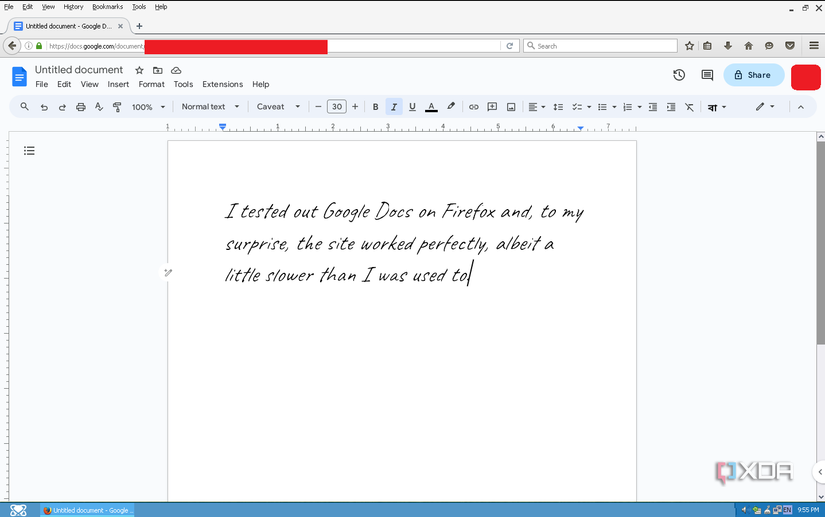Run spelling and grammar check
Image resolution: width=825 pixels, height=517 pixels.
point(99,107)
